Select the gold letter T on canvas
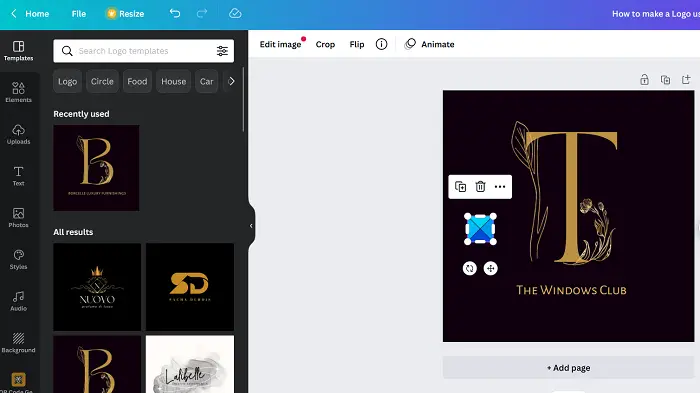The height and width of the screenshot is (393, 700). click(572, 196)
